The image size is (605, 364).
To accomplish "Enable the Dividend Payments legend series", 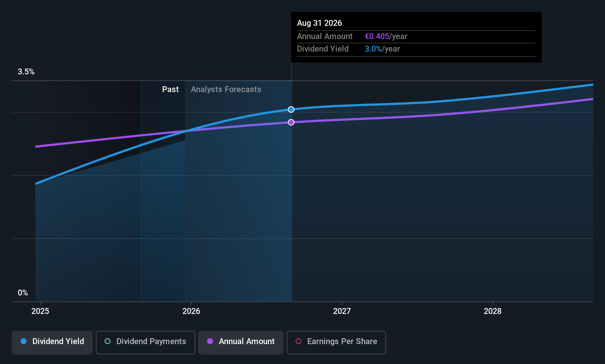I will 146,342.
